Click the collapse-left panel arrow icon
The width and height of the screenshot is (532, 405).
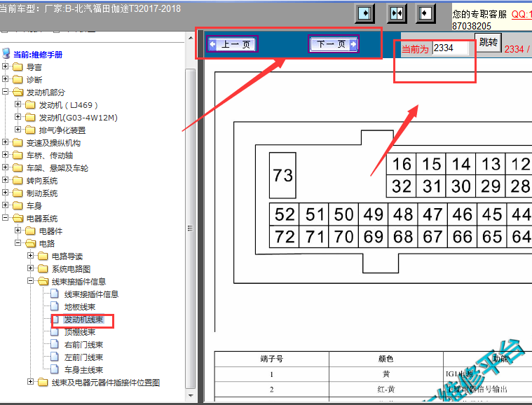click(x=425, y=13)
